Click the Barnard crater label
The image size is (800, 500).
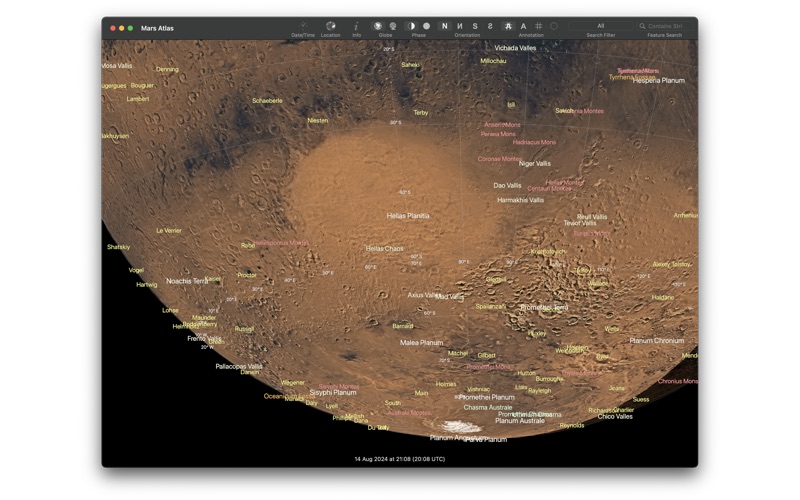(x=403, y=326)
